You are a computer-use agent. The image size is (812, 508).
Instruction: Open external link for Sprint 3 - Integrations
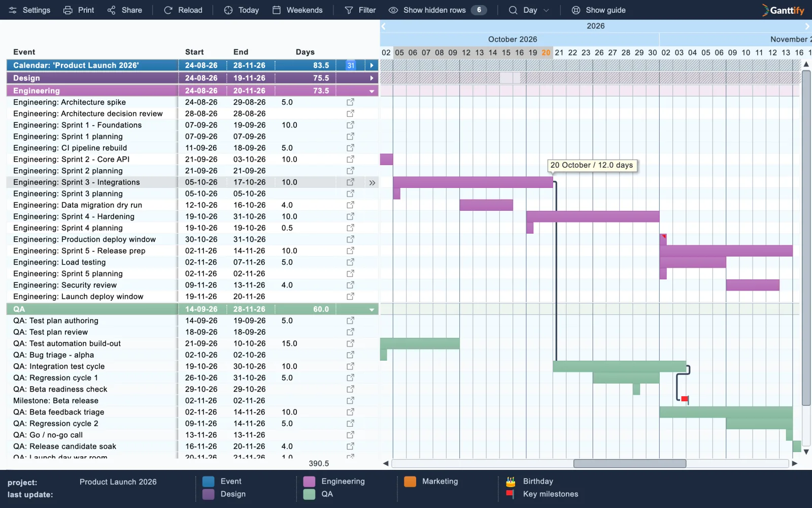(x=350, y=182)
